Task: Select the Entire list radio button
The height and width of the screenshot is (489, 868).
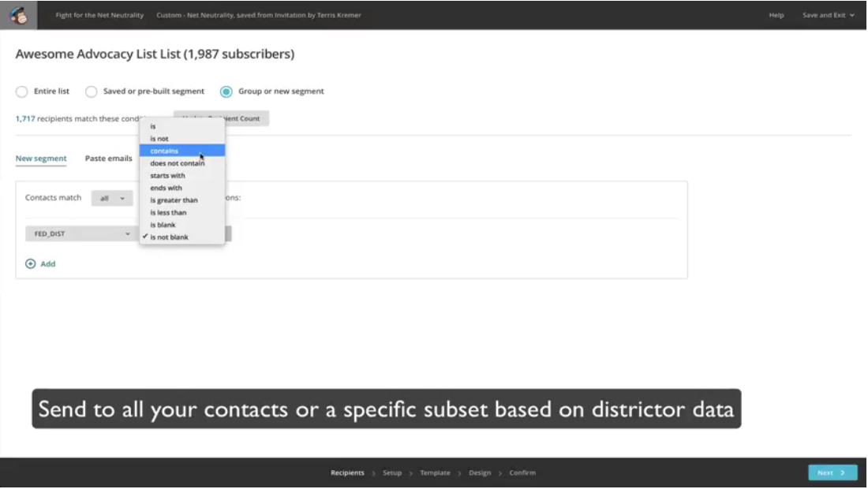Action: click(x=22, y=91)
